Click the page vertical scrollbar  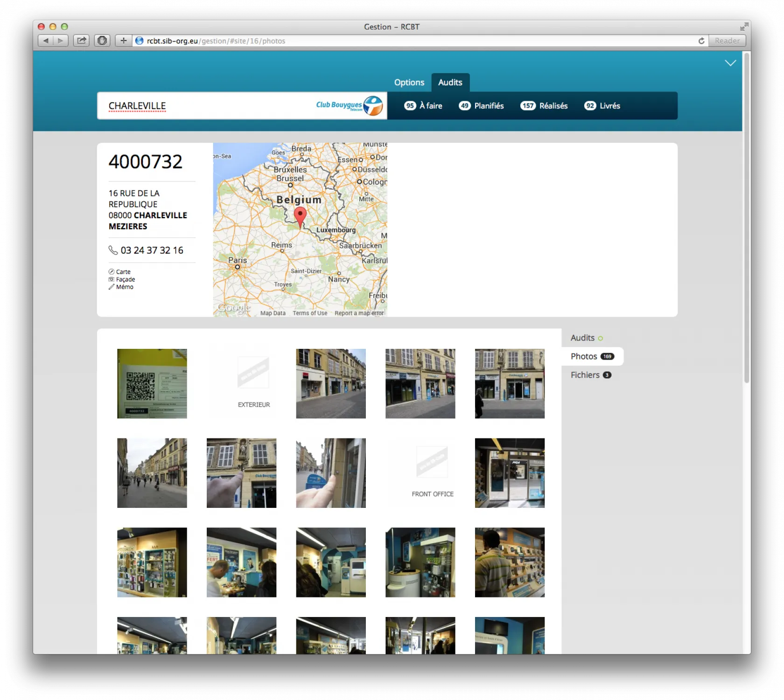point(746,218)
